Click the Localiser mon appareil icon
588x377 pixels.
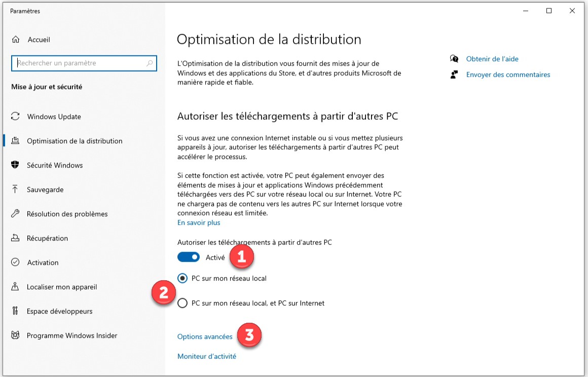pyautogui.click(x=15, y=287)
